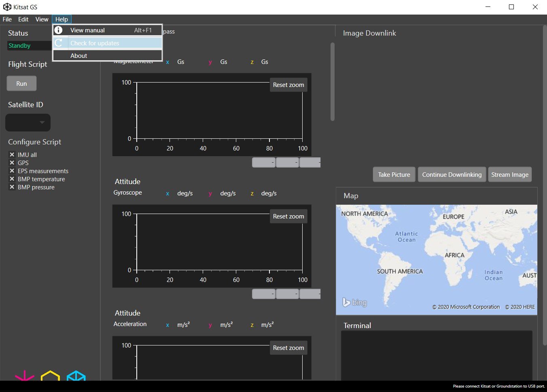The image size is (547, 392).
Task: Click the Bing logo on the map
Action: tap(354, 302)
